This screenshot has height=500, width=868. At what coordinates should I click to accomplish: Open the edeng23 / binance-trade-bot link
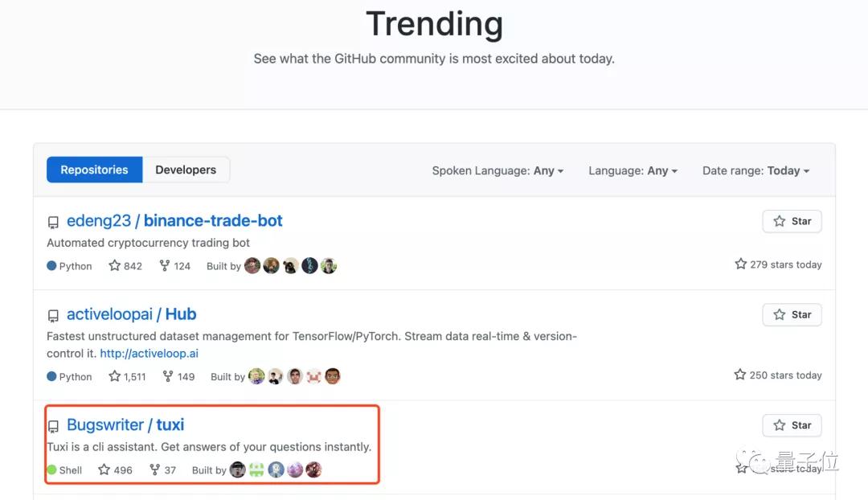[174, 221]
